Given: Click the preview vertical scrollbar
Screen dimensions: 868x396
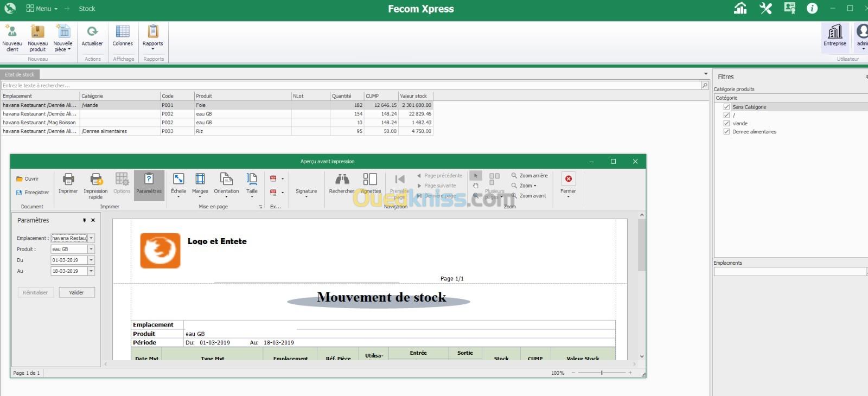Looking at the screenshot, I should click(642, 285).
